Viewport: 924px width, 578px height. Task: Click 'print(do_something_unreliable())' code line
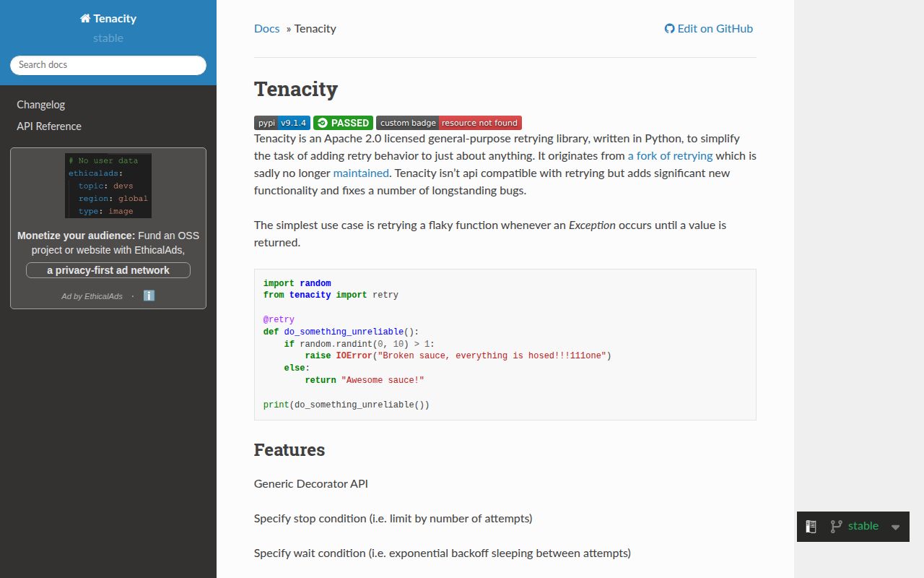[x=346, y=405]
